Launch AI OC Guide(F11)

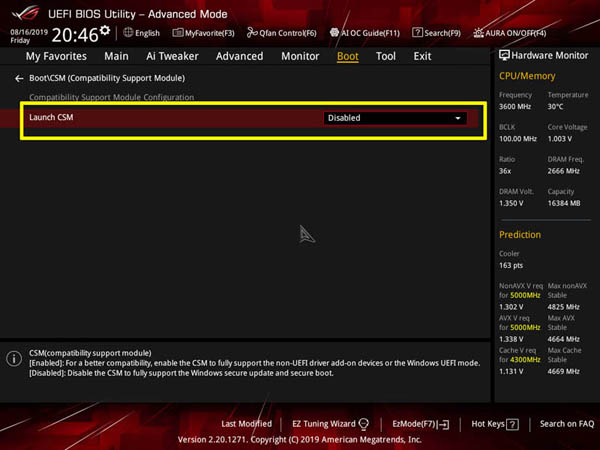pos(365,33)
